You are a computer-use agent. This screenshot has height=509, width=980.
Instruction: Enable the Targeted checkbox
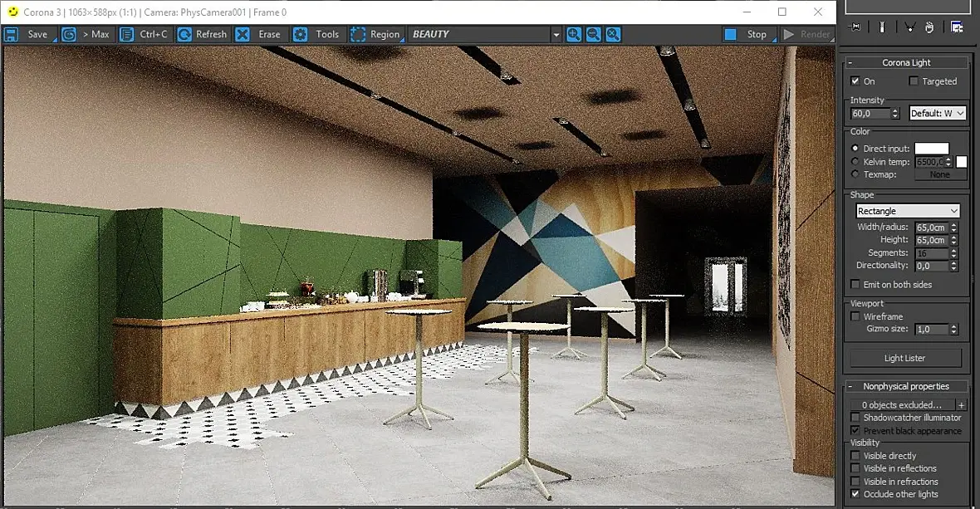point(914,81)
